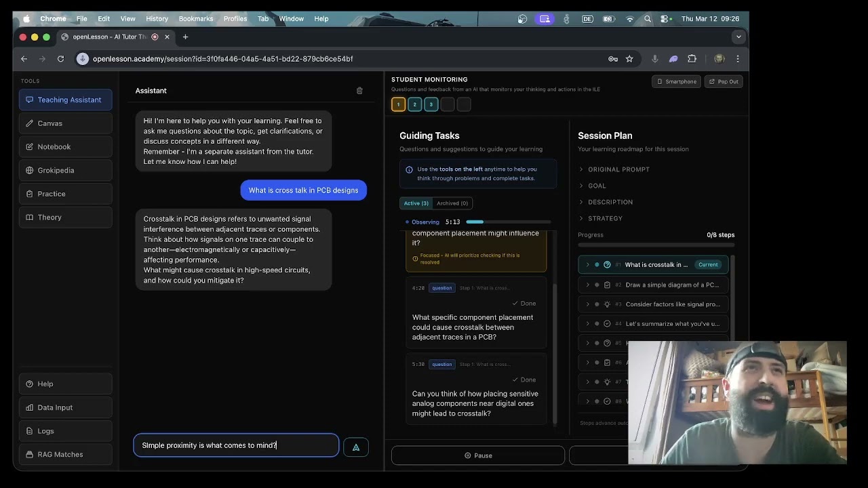The image size is (868, 488).
Task: Click the Help button in sidebar
Action: (66, 384)
